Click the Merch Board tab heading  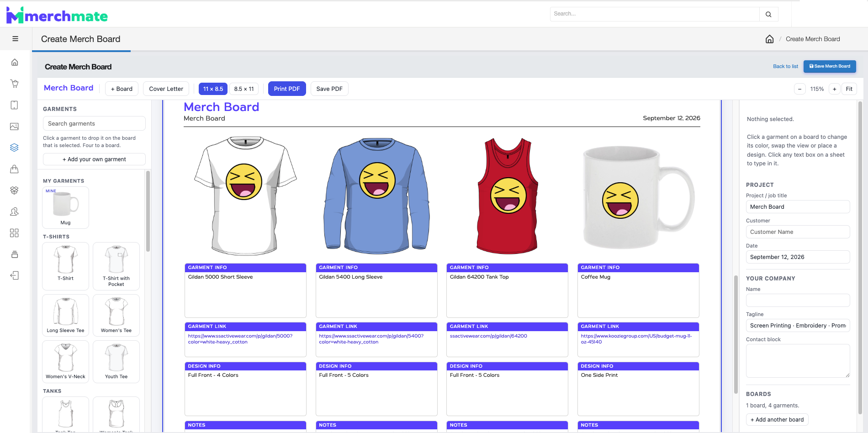pos(69,88)
